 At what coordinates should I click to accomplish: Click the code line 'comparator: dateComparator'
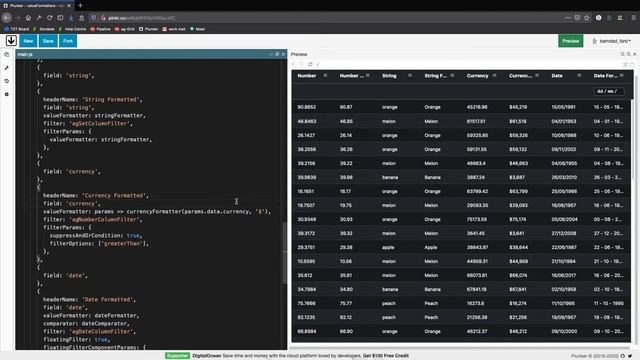[x=86, y=324]
